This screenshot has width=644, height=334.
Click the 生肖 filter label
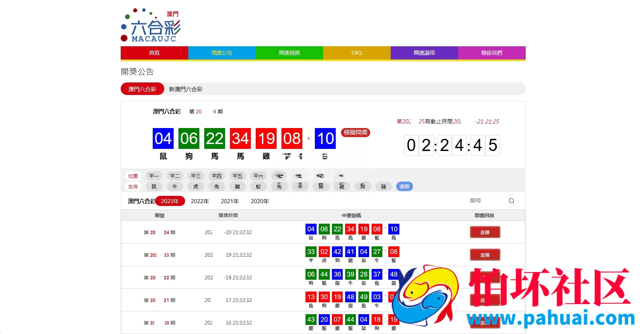click(x=133, y=186)
